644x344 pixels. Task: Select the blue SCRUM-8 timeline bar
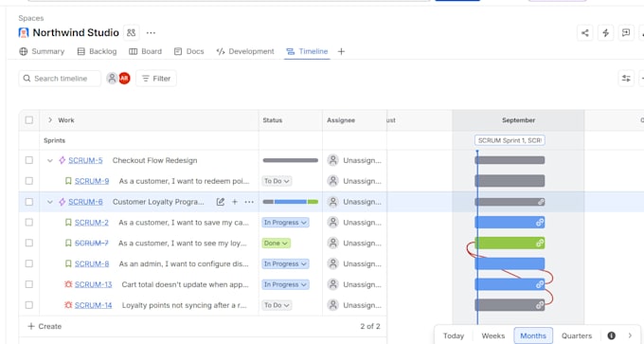pyautogui.click(x=510, y=263)
